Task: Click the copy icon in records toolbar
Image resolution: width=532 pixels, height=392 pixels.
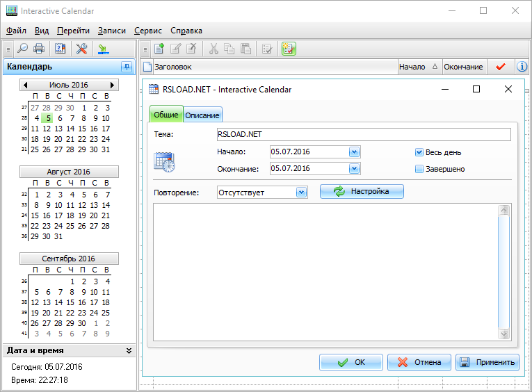Action: tap(229, 49)
